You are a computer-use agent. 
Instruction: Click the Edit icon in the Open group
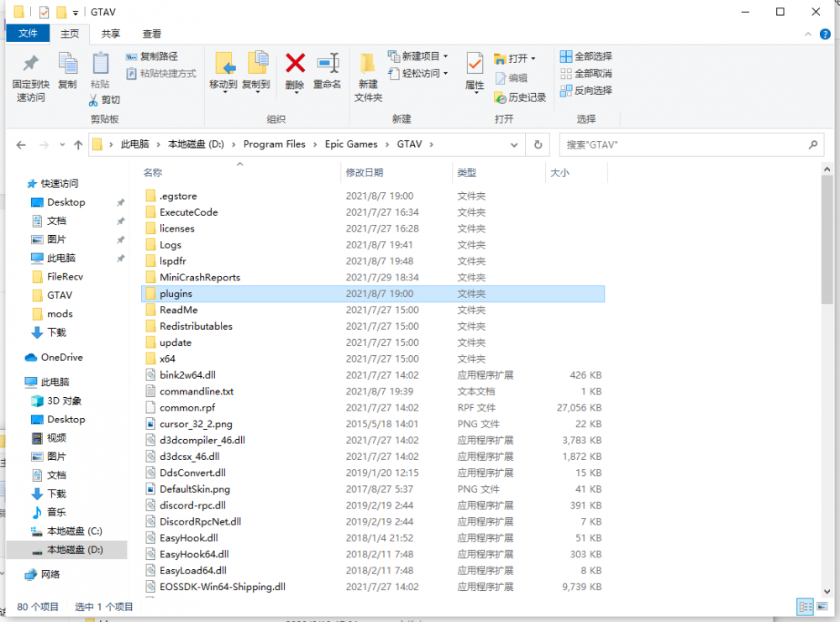point(501,78)
